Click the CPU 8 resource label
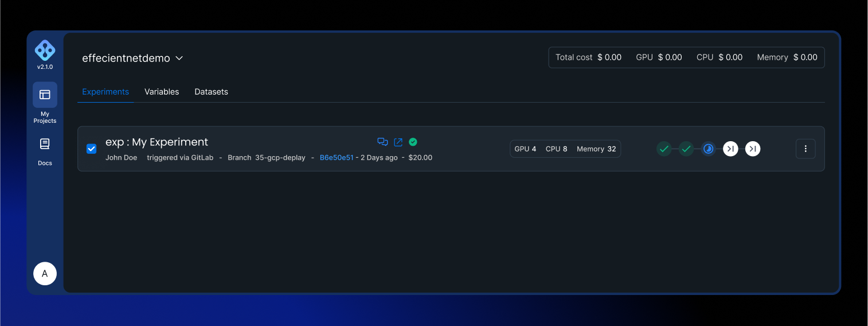The width and height of the screenshot is (868, 326). pos(556,149)
